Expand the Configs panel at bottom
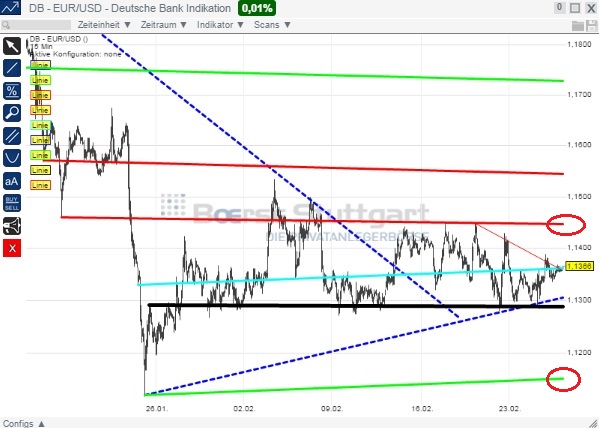This screenshot has width=599, height=428. pyautogui.click(x=24, y=423)
